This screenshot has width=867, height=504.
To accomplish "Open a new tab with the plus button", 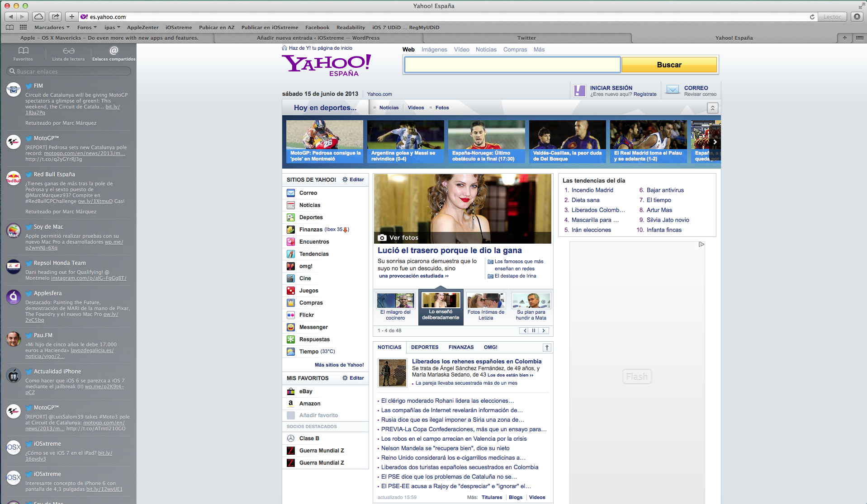I will pyautogui.click(x=844, y=38).
